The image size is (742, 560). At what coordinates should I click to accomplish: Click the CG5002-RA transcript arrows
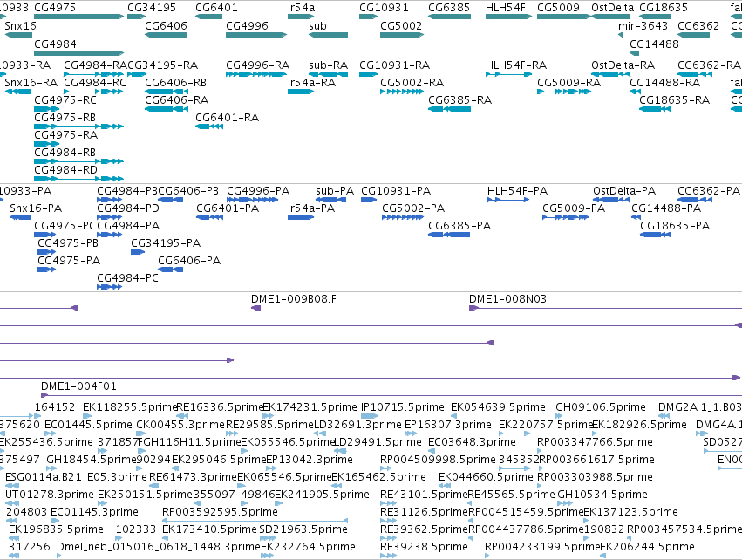(x=402, y=92)
